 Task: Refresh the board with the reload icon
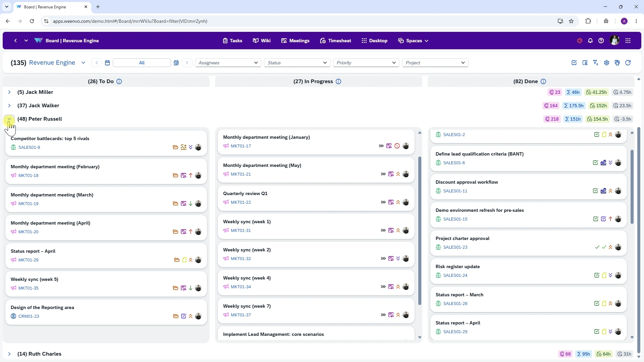[628, 63]
